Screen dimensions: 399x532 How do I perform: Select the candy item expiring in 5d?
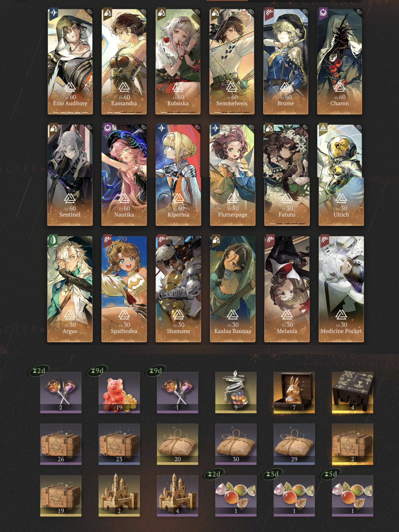click(x=352, y=496)
